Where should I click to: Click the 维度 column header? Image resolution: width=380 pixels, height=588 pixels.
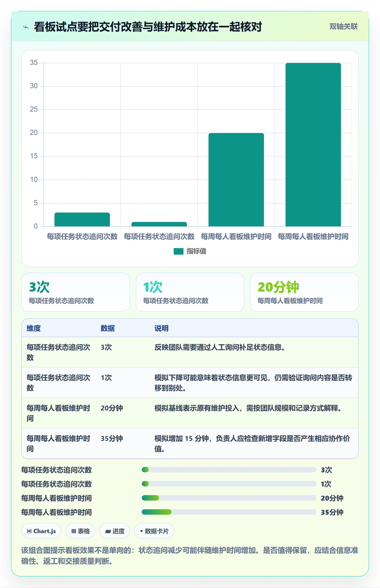coord(34,328)
